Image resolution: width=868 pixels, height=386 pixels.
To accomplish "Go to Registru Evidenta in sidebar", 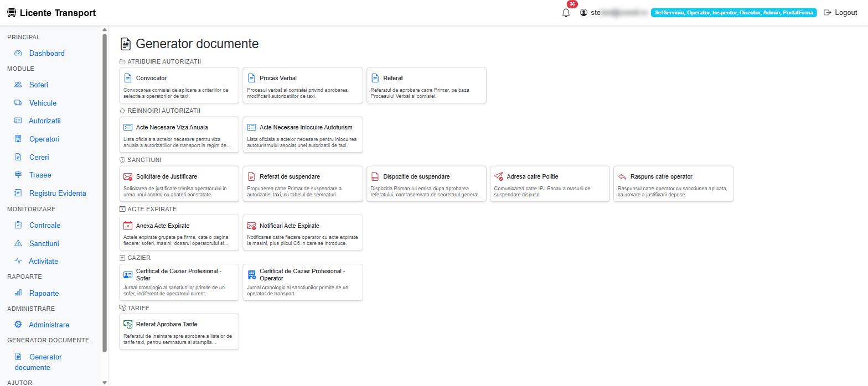I will [58, 193].
